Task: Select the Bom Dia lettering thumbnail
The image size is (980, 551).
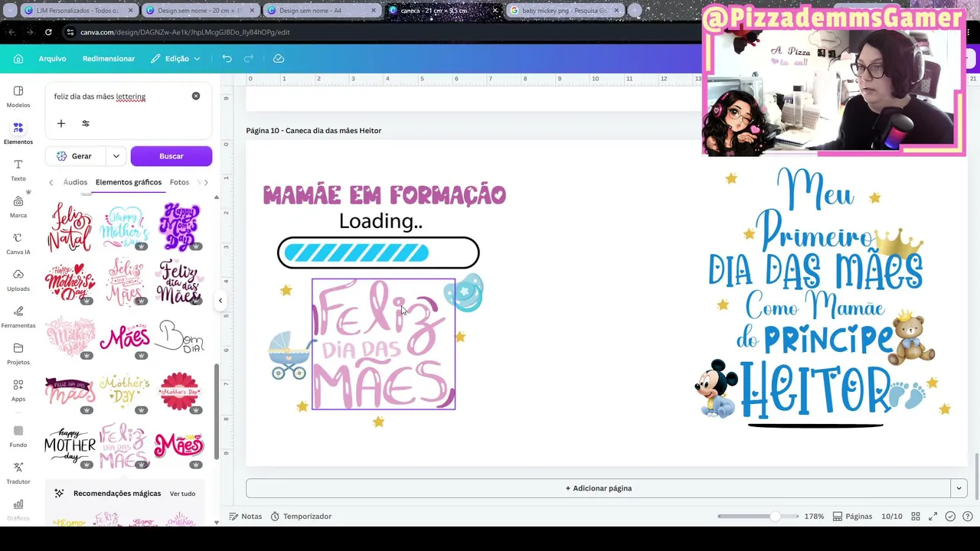Action: [x=180, y=337]
